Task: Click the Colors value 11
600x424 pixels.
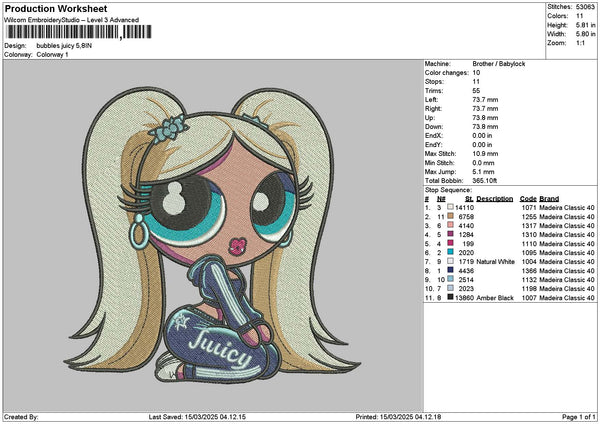Action: coord(579,16)
